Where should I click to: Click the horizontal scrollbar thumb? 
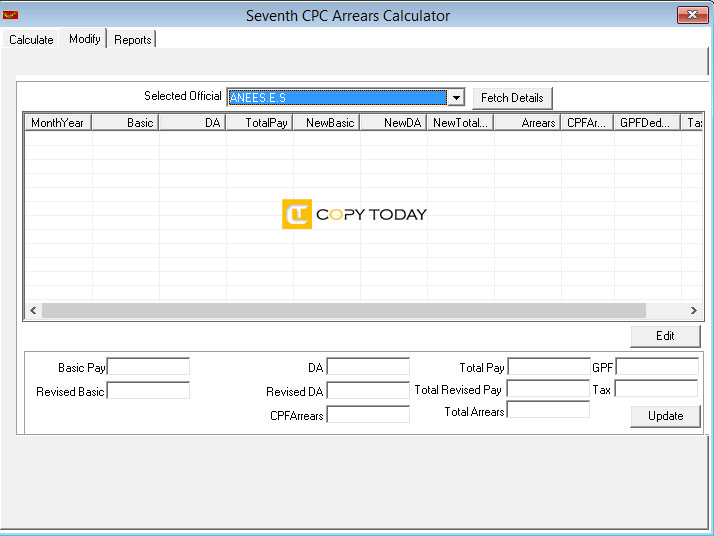[344, 311]
